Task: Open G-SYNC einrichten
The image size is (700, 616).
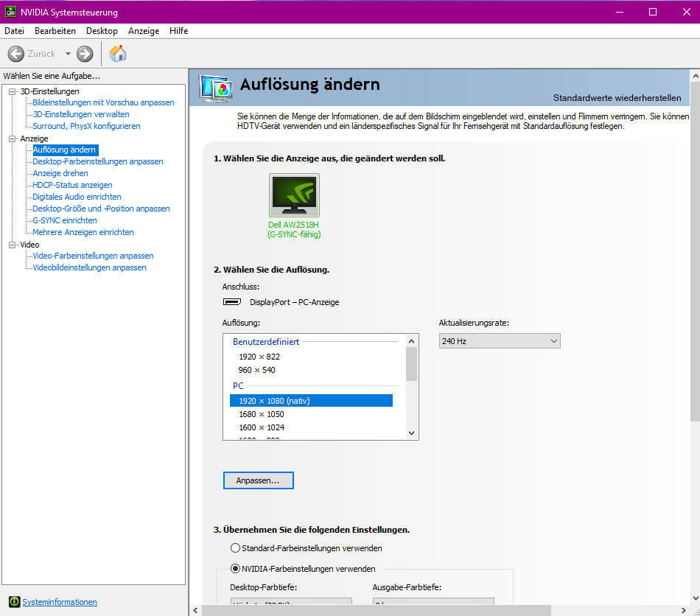Action: [65, 220]
